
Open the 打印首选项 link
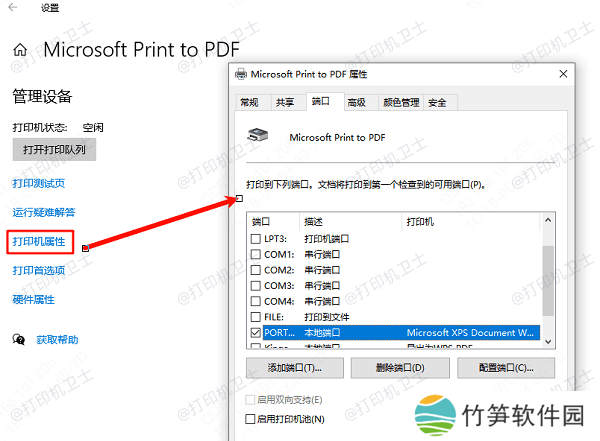[39, 271]
